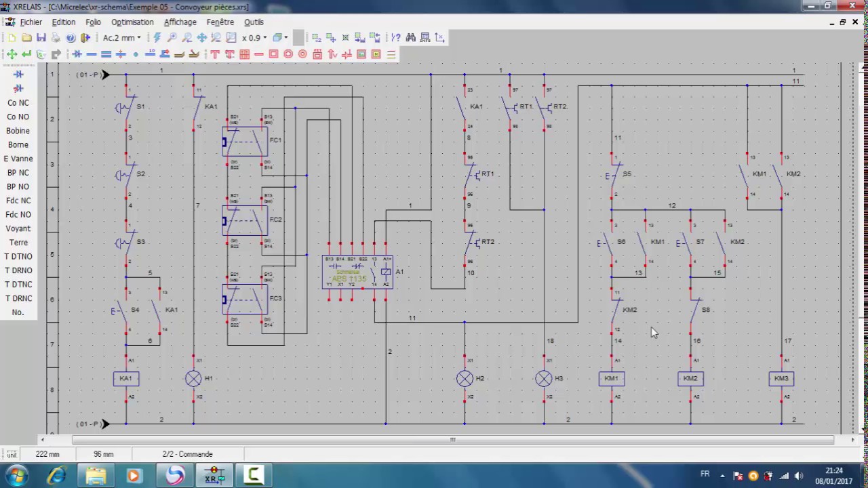This screenshot has width=868, height=488.
Task: Zoom out with magnifier minus icon
Action: (x=187, y=38)
